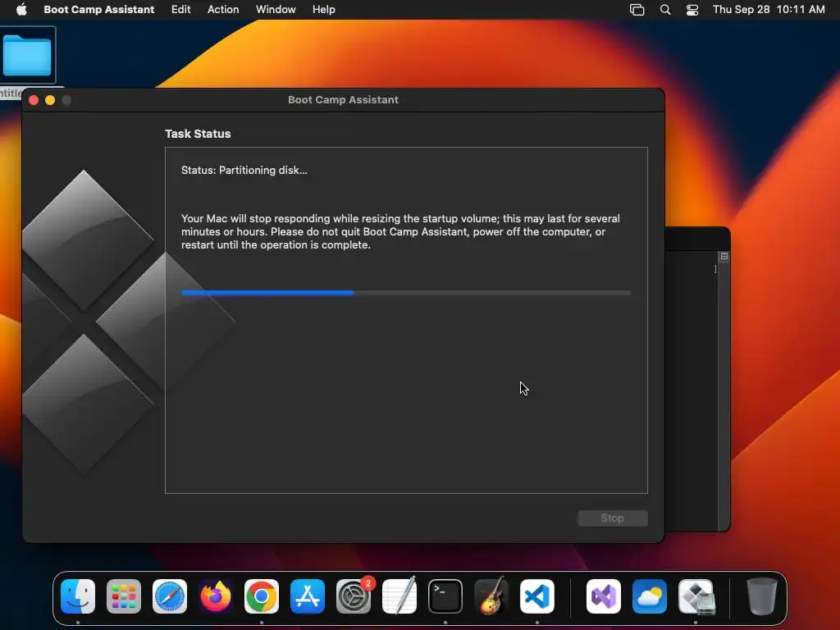The image size is (840, 630).
Task: Show date and time notifications panel
Action: pyautogui.click(x=768, y=10)
